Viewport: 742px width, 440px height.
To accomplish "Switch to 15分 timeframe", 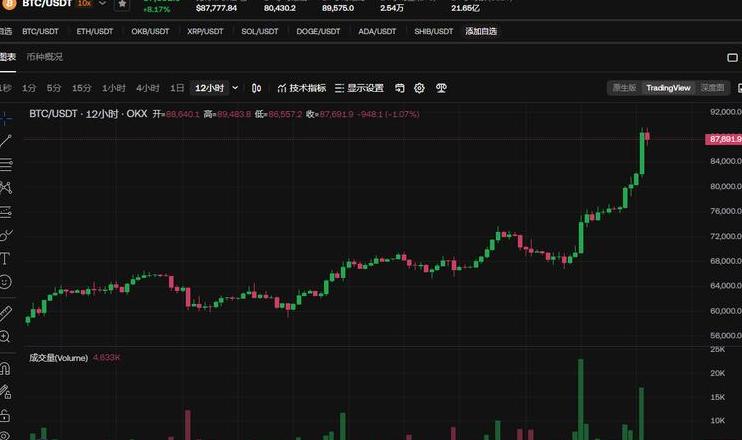I will 81,88.
